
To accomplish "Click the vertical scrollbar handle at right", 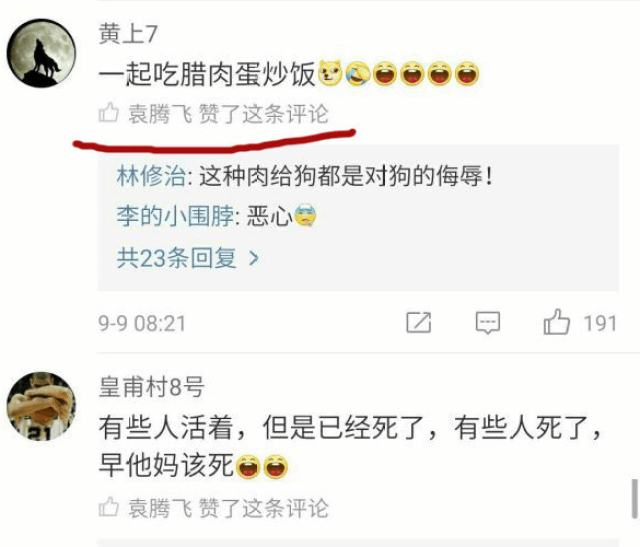I will click(x=635, y=499).
